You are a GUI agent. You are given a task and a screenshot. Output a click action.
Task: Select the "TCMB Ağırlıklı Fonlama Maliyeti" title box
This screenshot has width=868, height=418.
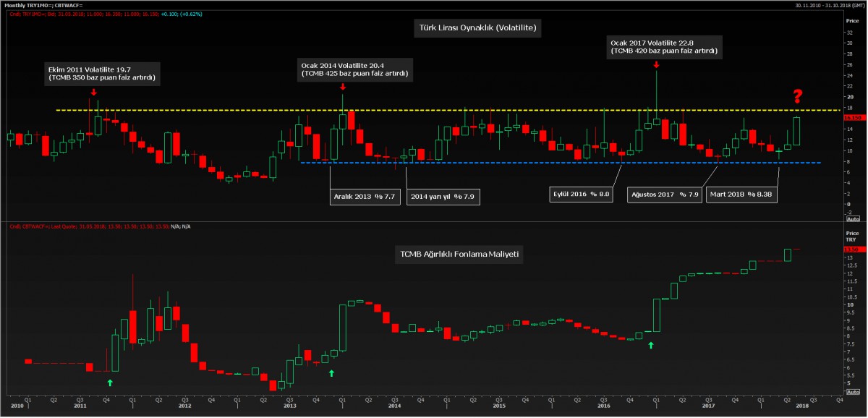click(460, 255)
